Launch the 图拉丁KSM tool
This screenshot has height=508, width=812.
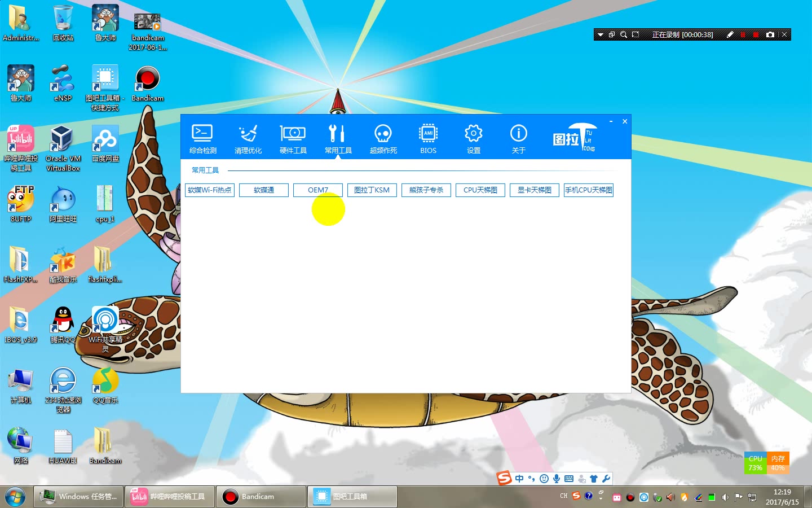pyautogui.click(x=372, y=190)
